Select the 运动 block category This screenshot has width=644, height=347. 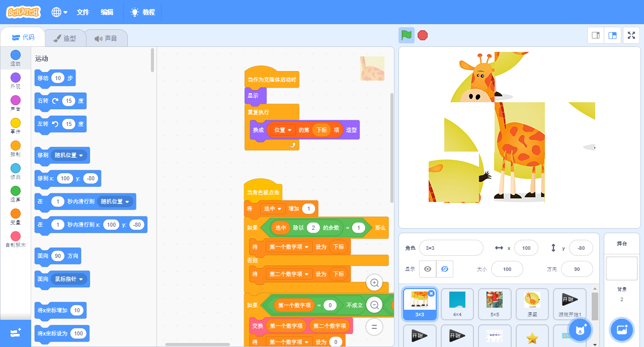pos(16,58)
